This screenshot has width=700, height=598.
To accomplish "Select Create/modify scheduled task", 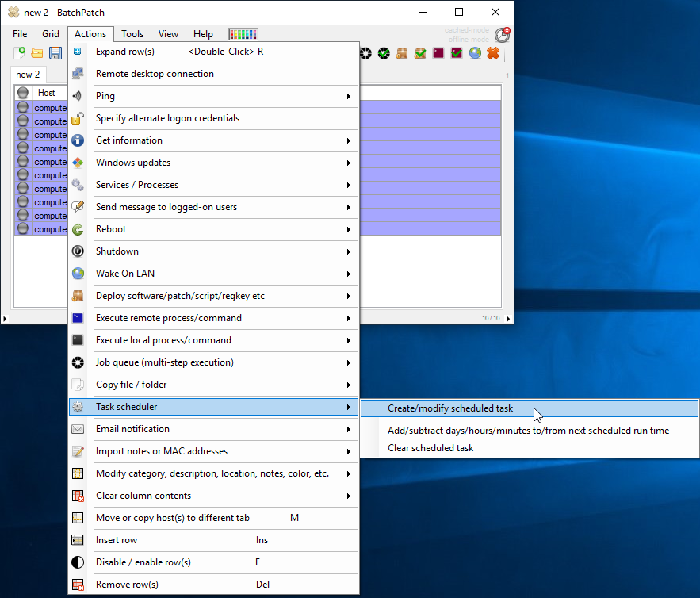I will [x=530, y=408].
